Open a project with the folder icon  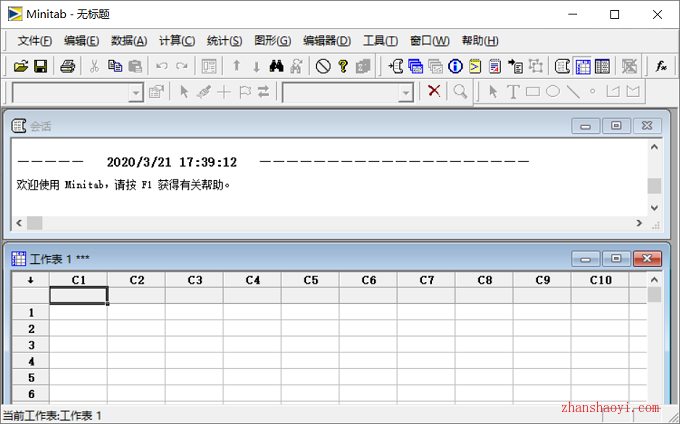[20, 66]
